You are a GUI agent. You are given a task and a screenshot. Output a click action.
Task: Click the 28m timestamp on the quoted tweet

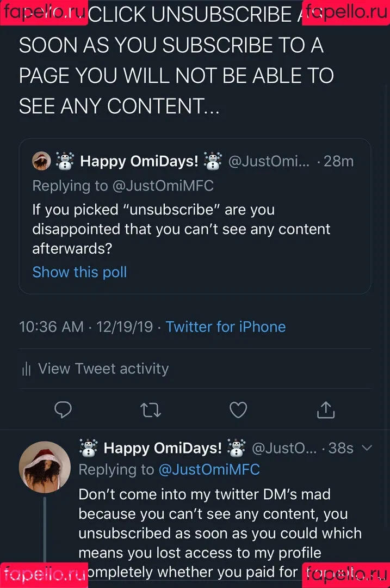pos(338,161)
